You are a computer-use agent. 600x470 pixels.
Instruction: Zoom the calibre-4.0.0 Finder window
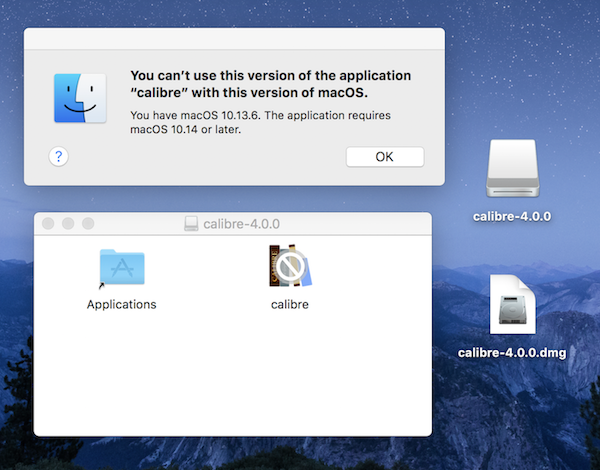88,224
